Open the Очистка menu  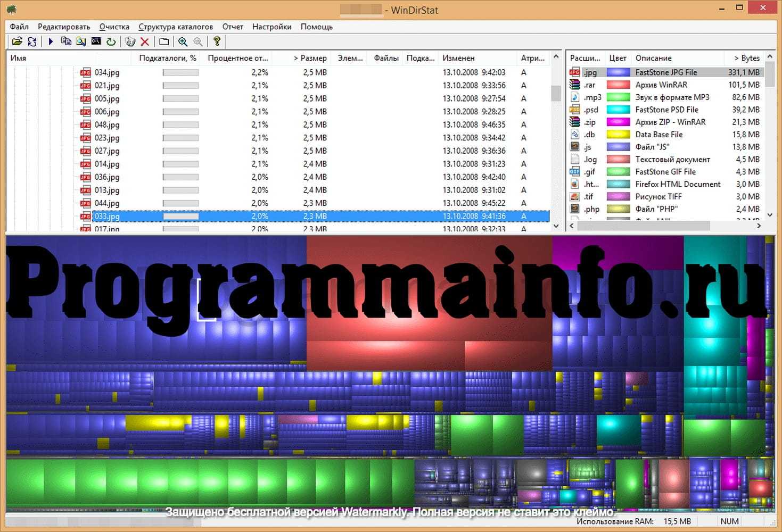pos(114,27)
